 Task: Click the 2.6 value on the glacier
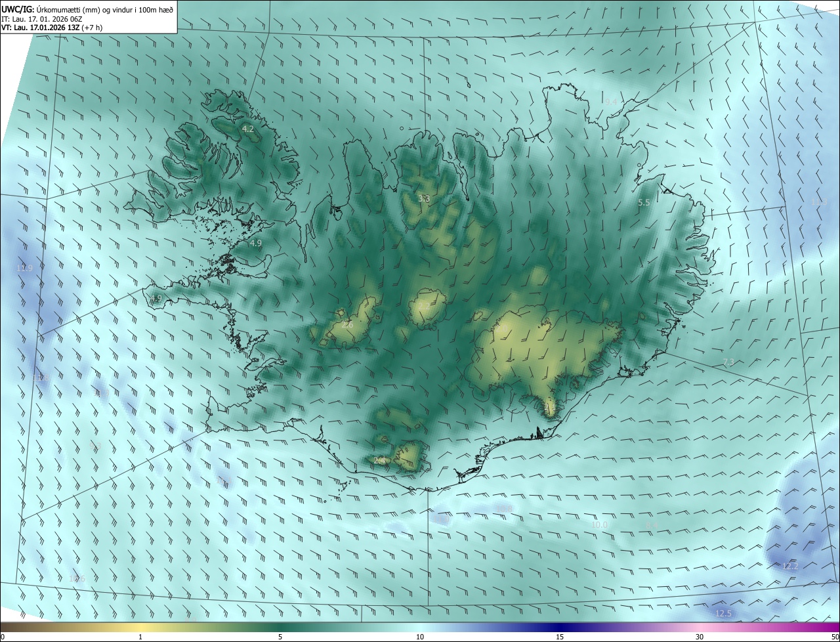point(347,324)
